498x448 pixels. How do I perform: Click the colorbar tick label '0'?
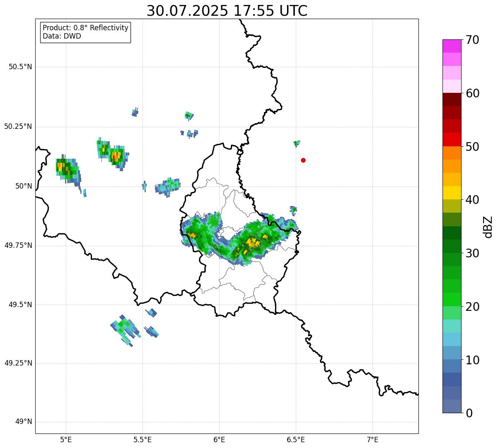point(469,413)
